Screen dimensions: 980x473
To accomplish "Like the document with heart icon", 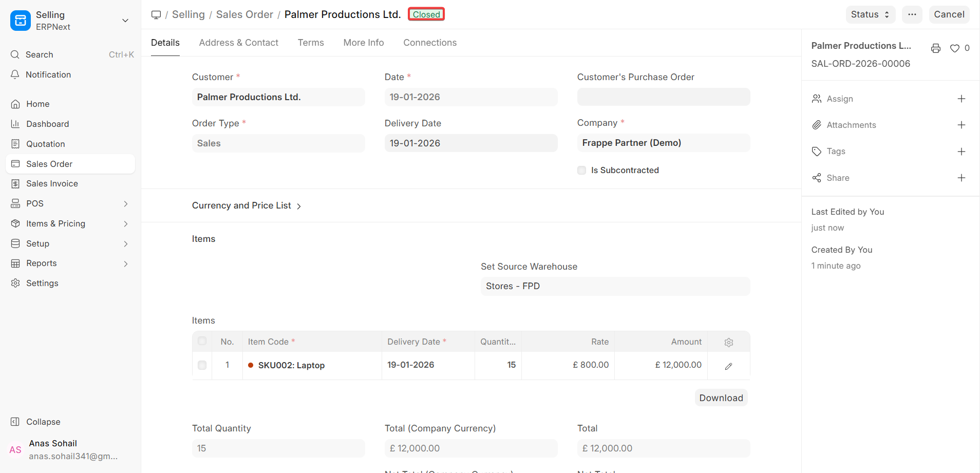I will [x=954, y=48].
